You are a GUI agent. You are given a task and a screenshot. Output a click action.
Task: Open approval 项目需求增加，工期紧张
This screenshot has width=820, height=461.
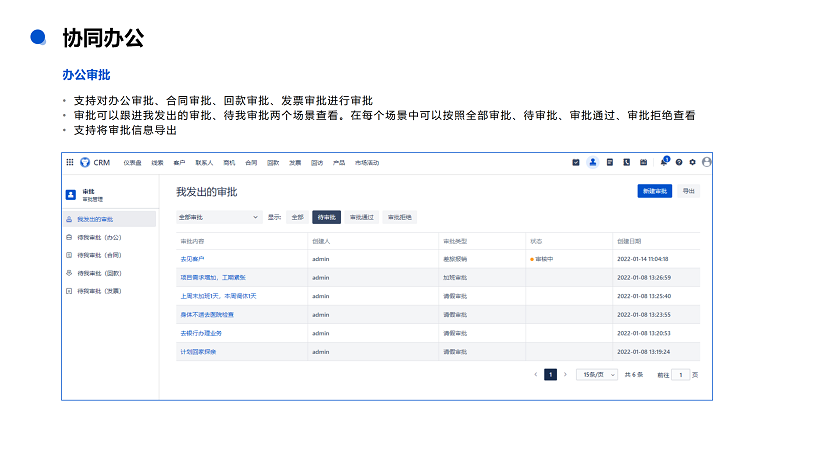tap(213, 278)
